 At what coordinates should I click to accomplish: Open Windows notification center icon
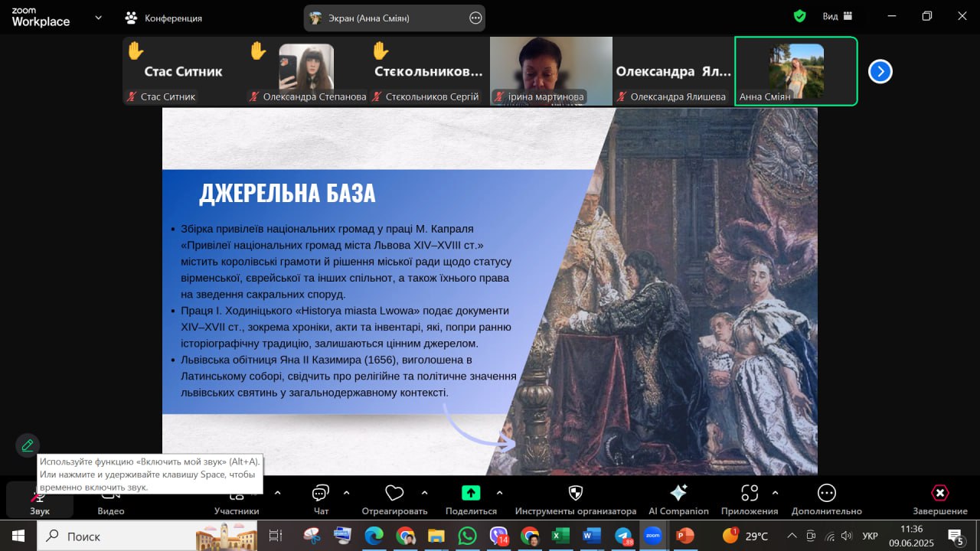point(955,536)
